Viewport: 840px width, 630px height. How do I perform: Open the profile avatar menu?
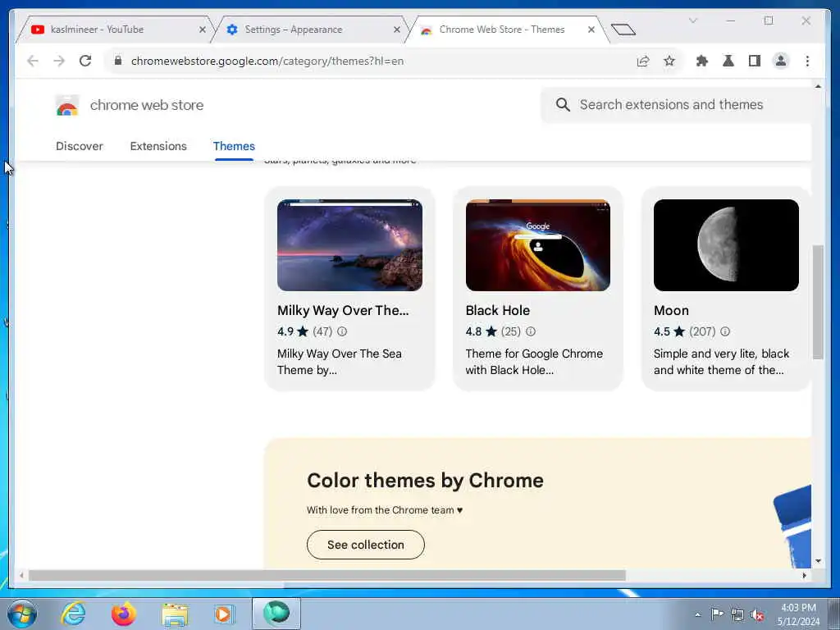tap(781, 61)
